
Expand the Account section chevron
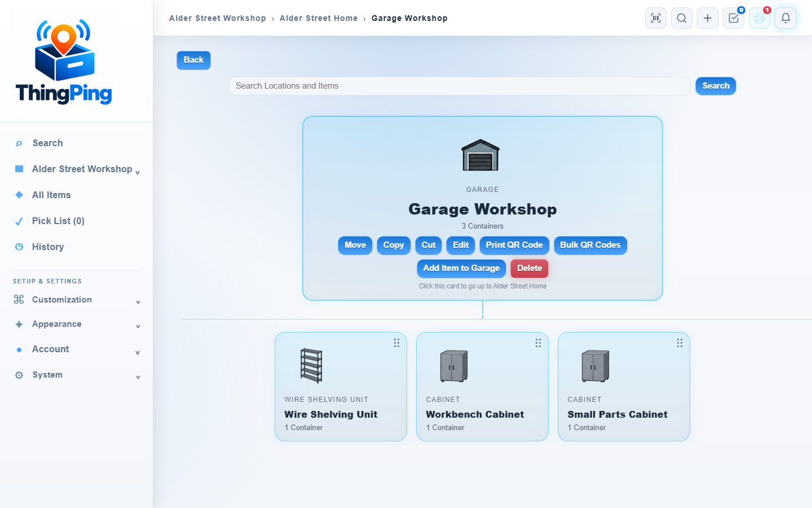click(138, 353)
